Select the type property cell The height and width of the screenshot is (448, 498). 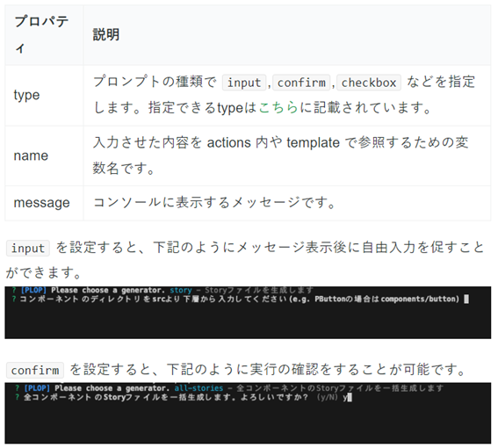tap(44, 96)
